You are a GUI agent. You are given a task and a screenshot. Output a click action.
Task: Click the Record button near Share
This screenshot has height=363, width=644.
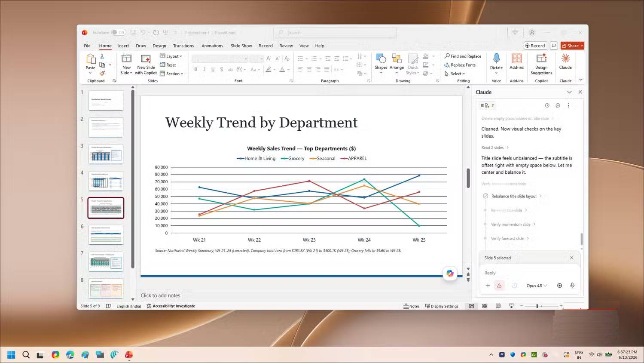535,46
